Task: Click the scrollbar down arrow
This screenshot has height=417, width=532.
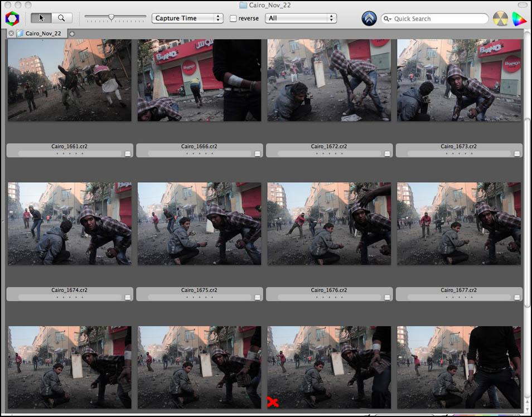Action: (527, 410)
